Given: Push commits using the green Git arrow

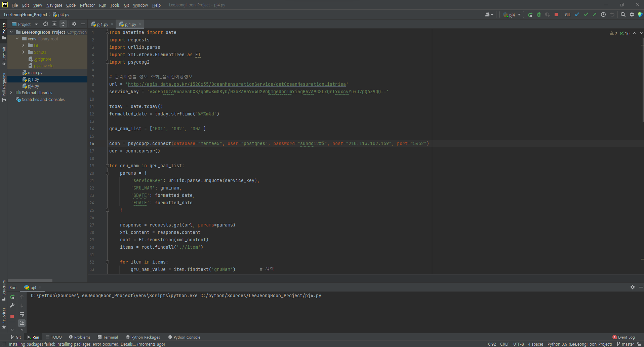Looking at the screenshot, I should [x=595, y=14].
